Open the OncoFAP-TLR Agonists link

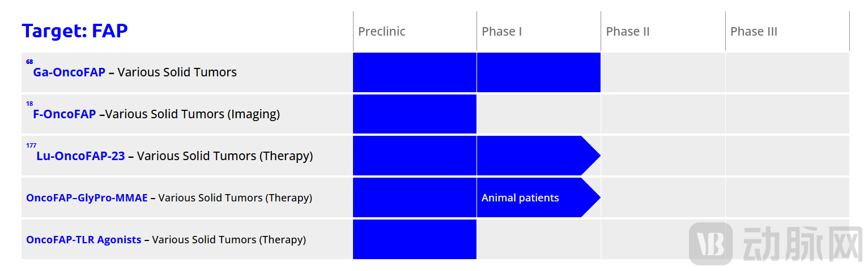point(84,239)
